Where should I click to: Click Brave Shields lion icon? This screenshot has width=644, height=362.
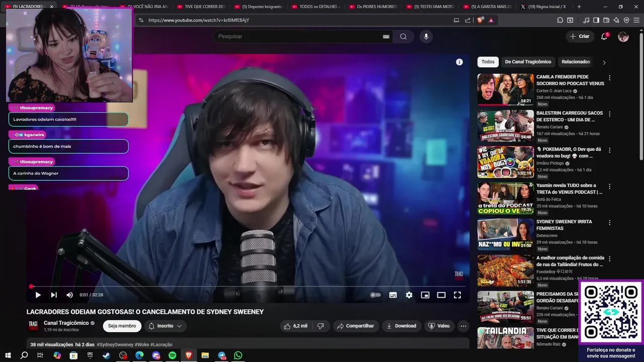click(x=480, y=20)
